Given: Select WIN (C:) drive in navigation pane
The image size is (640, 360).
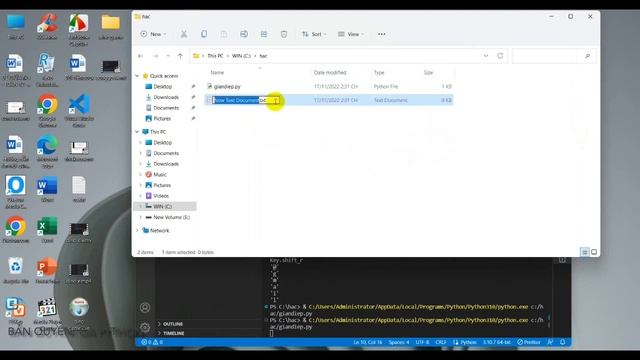Looking at the screenshot, I should 165,207.
